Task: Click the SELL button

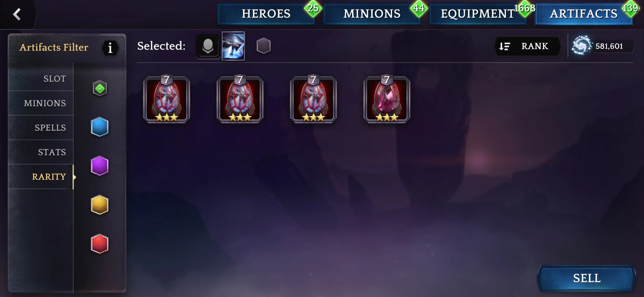Action: (x=586, y=278)
